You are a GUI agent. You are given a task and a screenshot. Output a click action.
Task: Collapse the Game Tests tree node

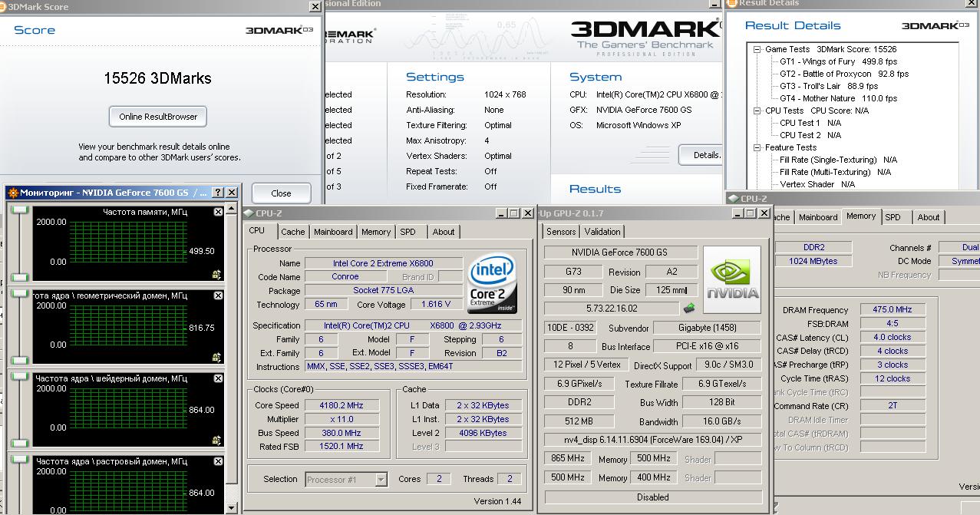(x=757, y=49)
